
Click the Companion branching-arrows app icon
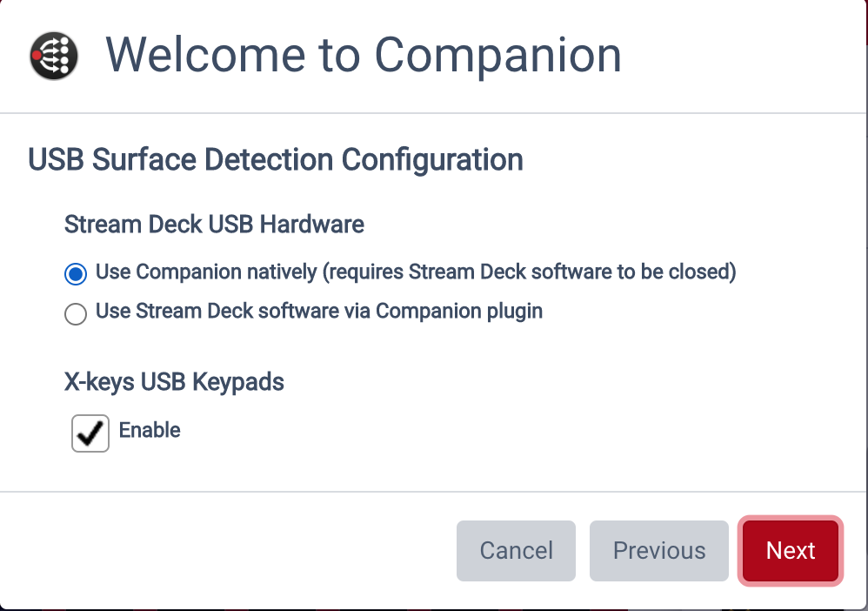[53, 56]
